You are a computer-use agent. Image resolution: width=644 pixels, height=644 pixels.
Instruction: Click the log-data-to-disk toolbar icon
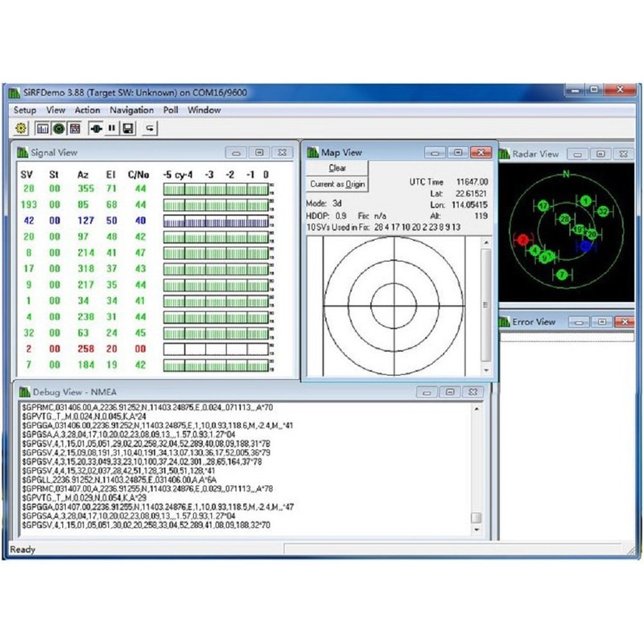click(129, 128)
